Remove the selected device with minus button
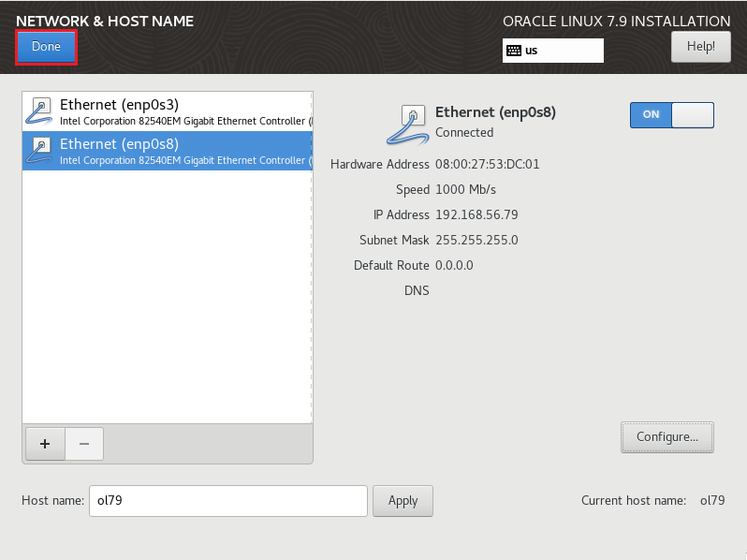Image resolution: width=747 pixels, height=560 pixels. click(84, 444)
